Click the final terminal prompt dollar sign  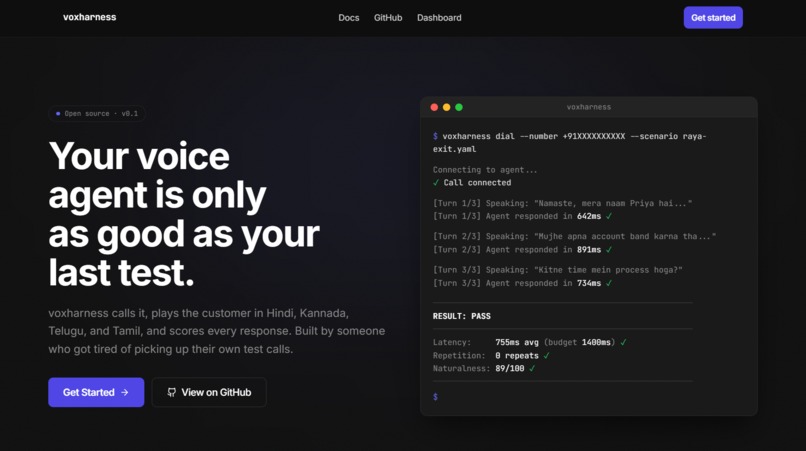coord(435,397)
